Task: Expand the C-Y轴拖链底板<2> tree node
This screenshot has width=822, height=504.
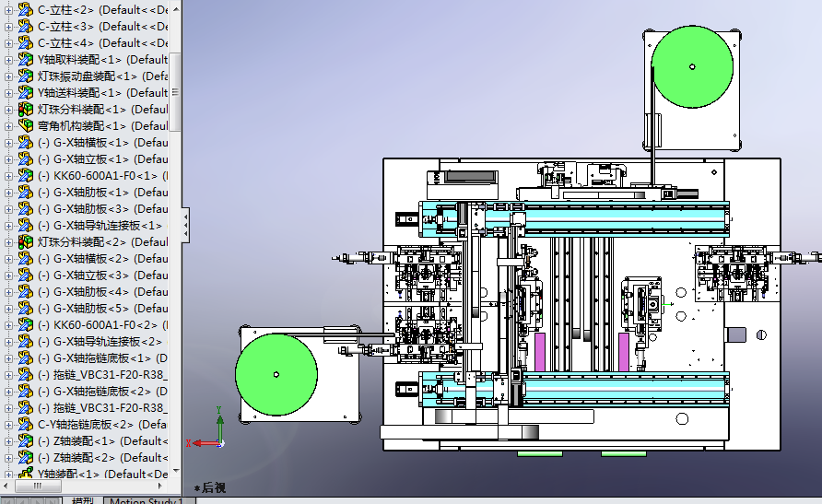Action: 9,425
